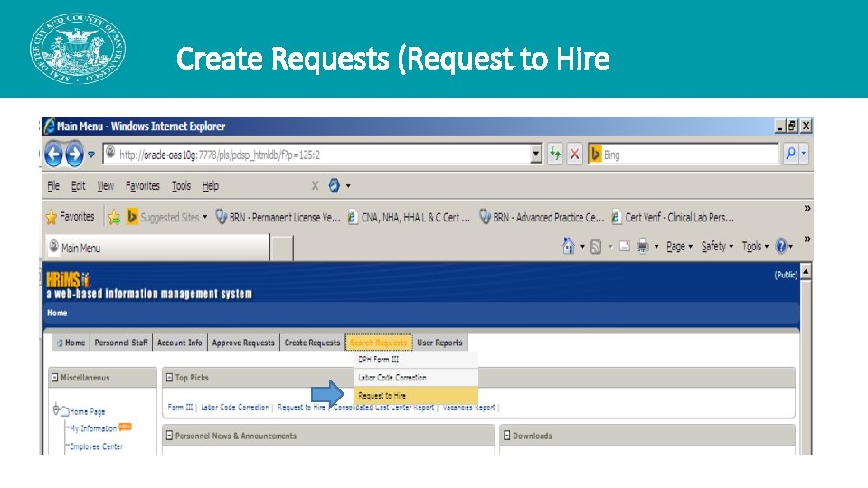868x488 pixels.
Task: Select the Approve Requests tab
Action: (243, 343)
